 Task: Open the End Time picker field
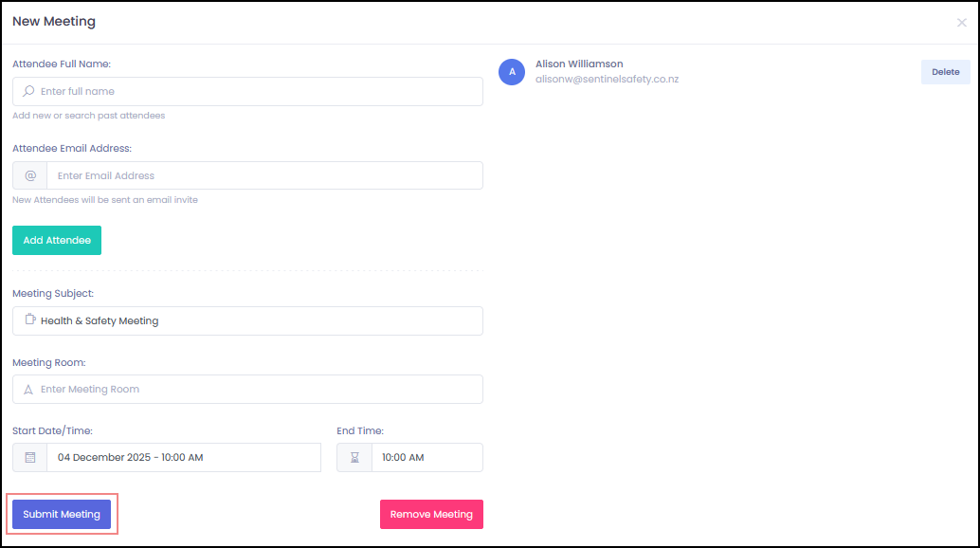point(426,458)
